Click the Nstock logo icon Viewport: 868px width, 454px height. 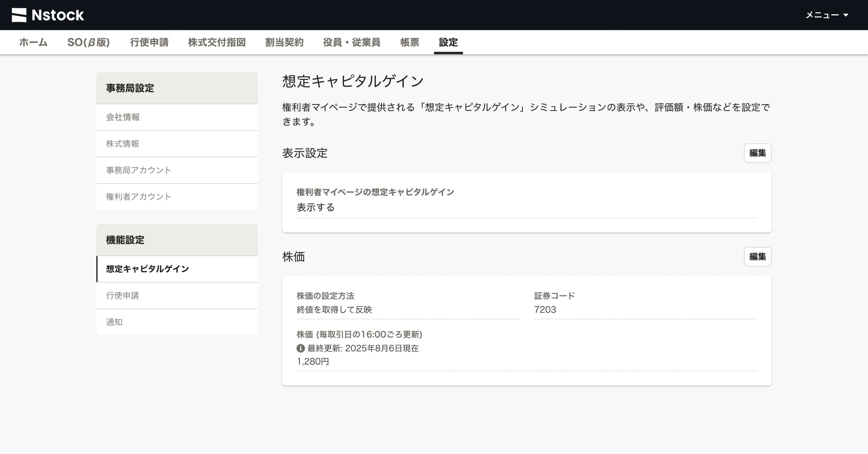coord(19,15)
